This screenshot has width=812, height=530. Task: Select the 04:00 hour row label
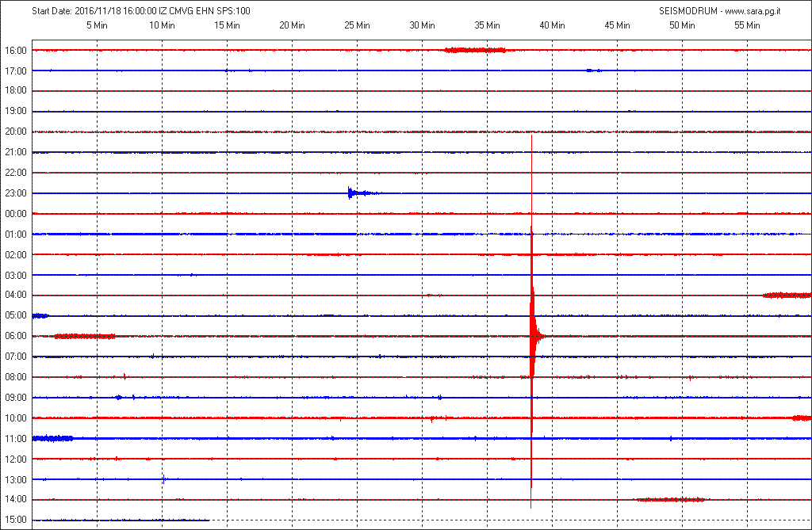tap(16, 295)
